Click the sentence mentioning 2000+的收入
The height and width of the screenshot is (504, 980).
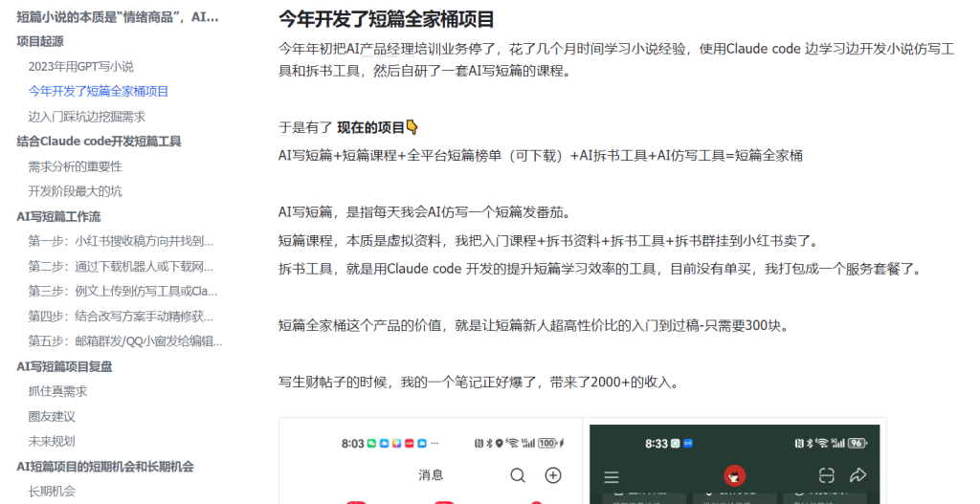pyautogui.click(x=479, y=383)
